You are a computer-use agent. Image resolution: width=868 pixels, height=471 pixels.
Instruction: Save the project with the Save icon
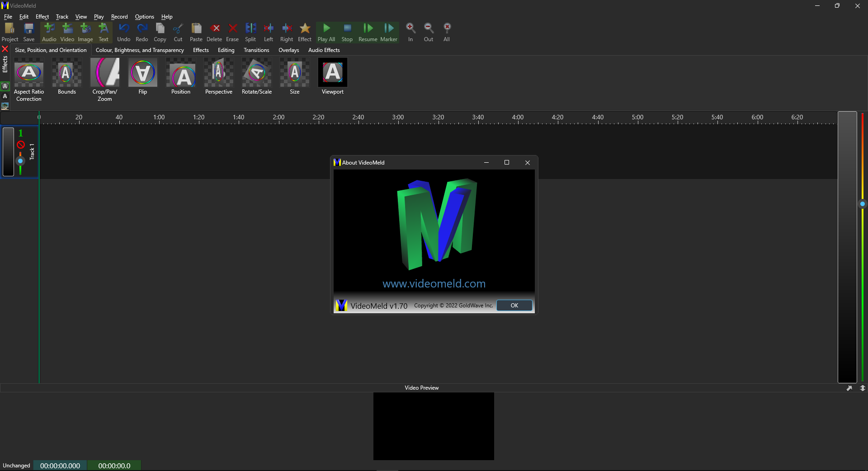(x=29, y=32)
